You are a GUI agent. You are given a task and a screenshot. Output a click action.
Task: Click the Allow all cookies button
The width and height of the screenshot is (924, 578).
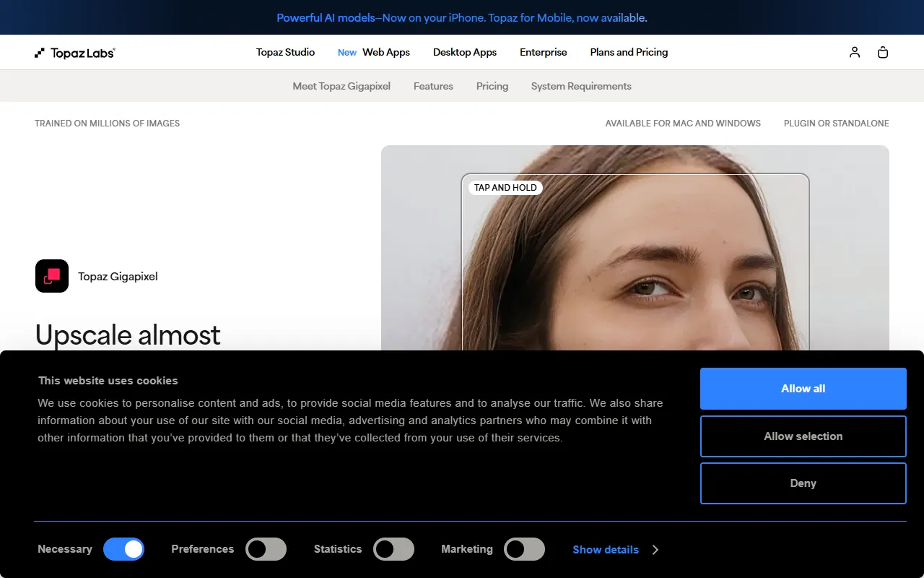point(803,389)
